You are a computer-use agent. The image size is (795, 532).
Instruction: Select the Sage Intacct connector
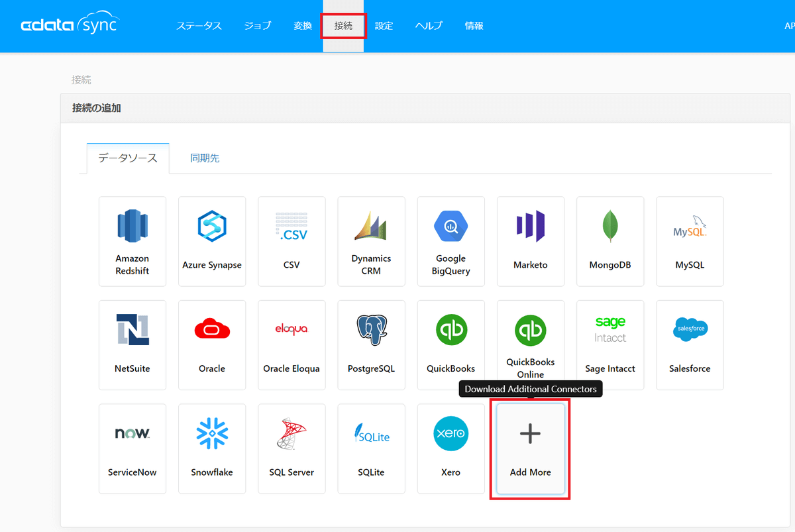click(609, 345)
